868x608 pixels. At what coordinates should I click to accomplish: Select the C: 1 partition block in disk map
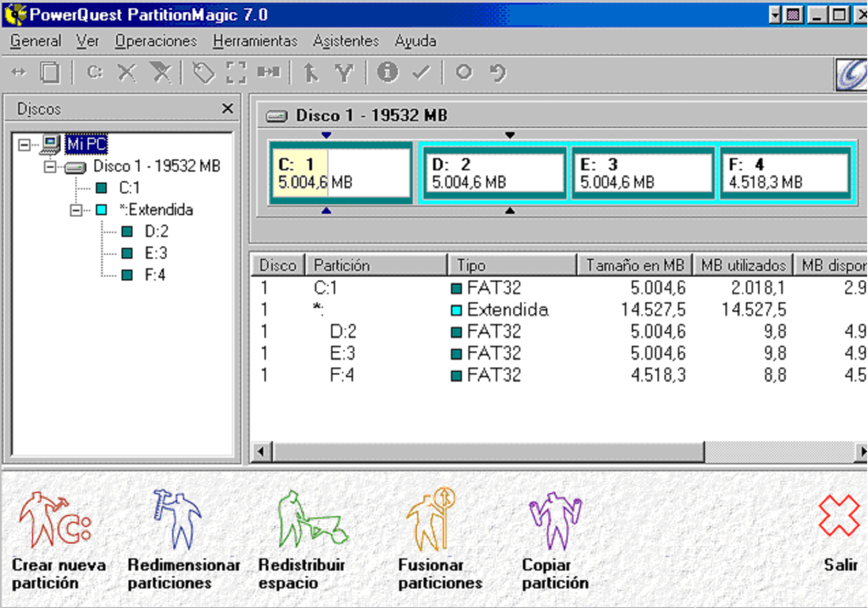[341, 173]
